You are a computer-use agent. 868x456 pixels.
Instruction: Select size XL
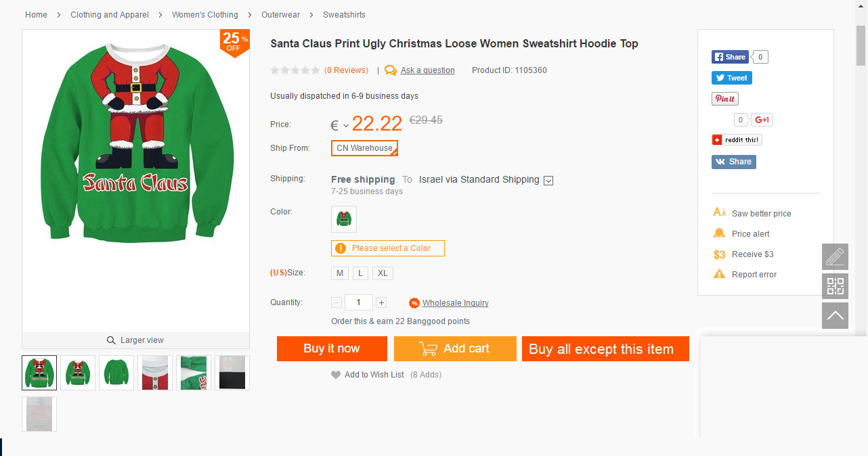pos(383,273)
